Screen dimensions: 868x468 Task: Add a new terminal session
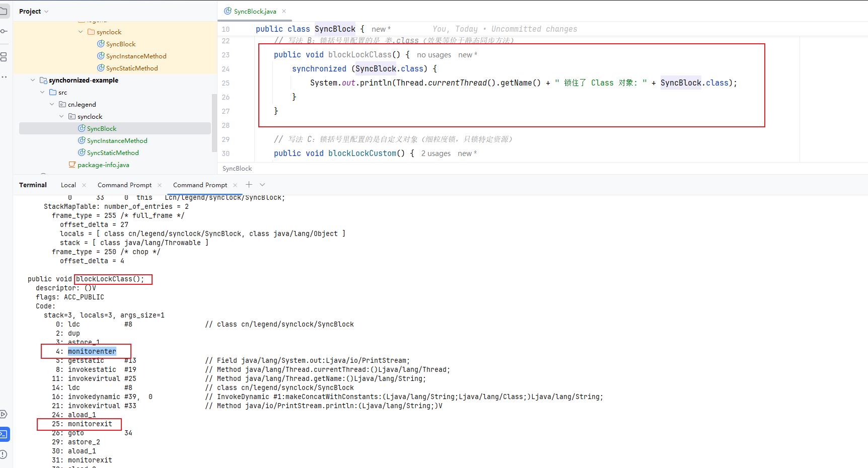[249, 185]
